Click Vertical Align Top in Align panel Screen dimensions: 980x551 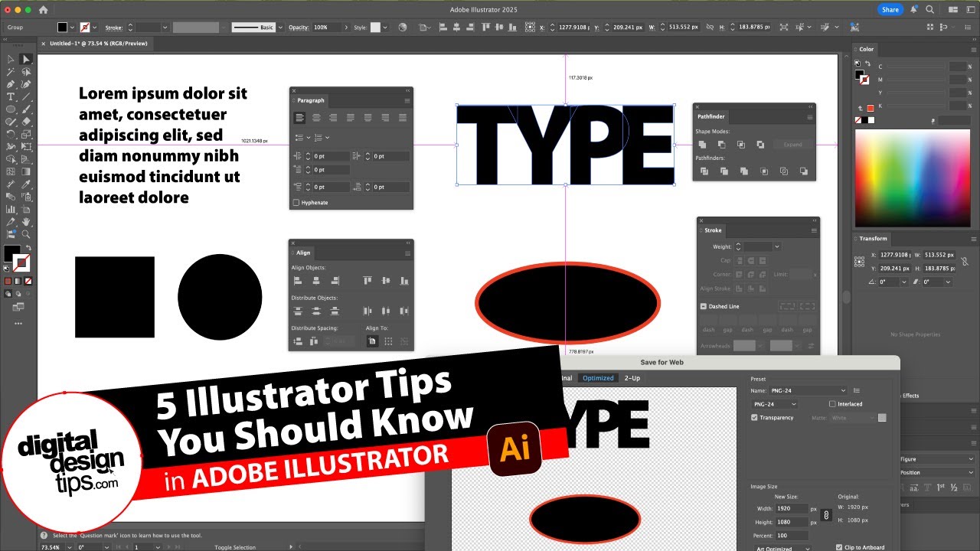coord(367,282)
